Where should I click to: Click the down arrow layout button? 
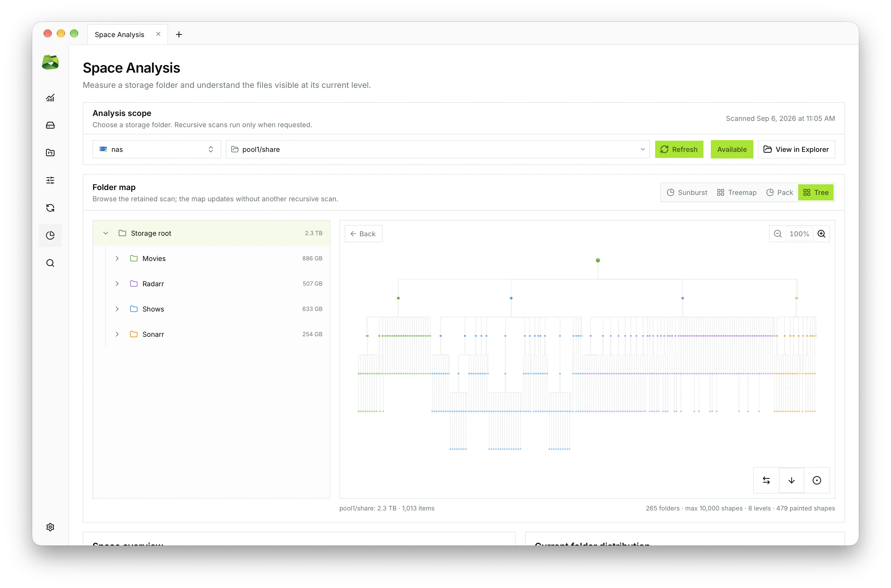792,480
